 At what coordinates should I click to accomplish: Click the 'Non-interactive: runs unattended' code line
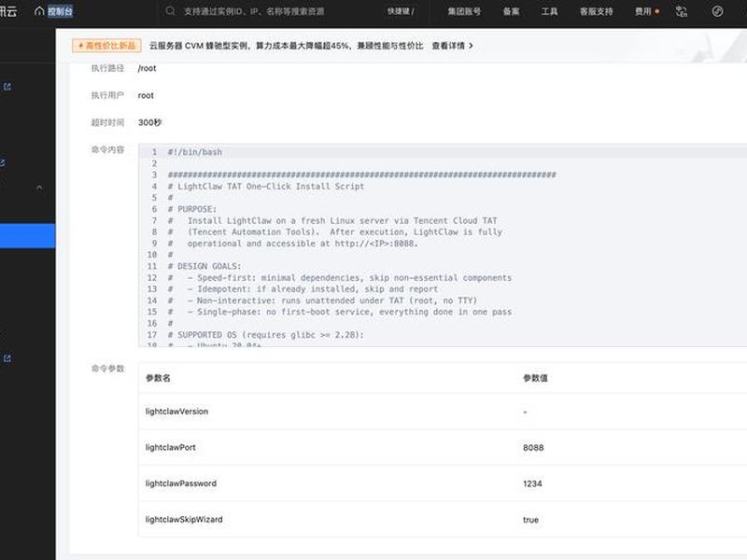pos(322,301)
